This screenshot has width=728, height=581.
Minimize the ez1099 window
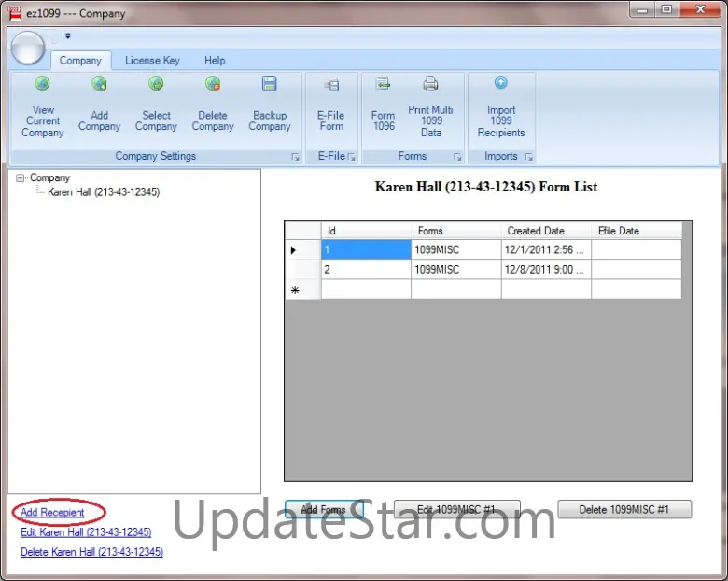coord(642,9)
